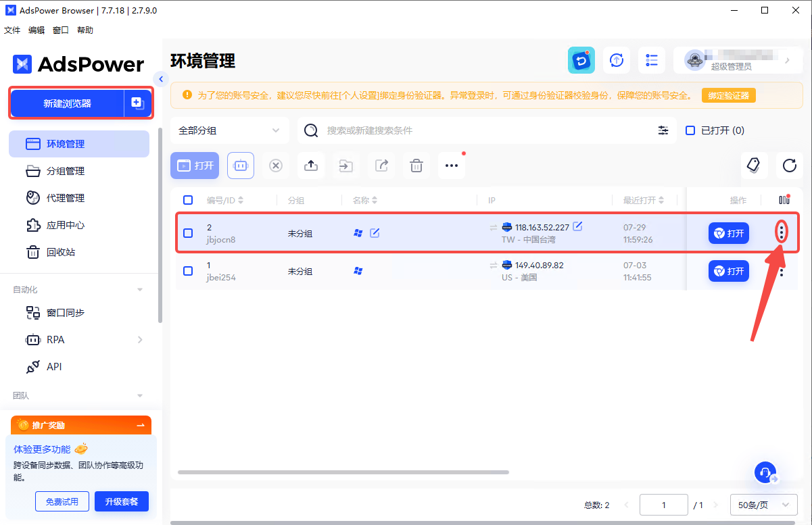The height and width of the screenshot is (525, 812).
Task: Click the 新建浏览器 button
Action: tap(67, 103)
